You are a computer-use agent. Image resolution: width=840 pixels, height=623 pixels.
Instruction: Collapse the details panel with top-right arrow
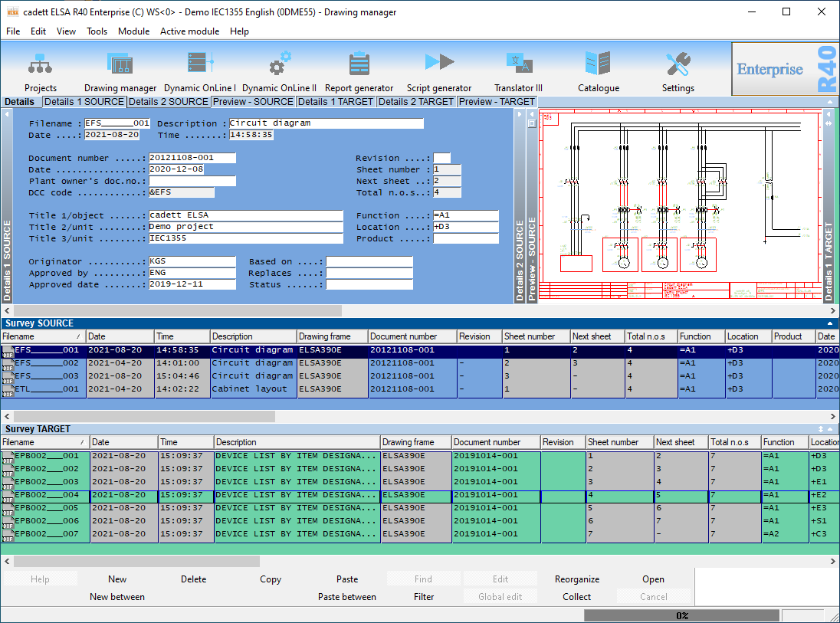pos(830,102)
